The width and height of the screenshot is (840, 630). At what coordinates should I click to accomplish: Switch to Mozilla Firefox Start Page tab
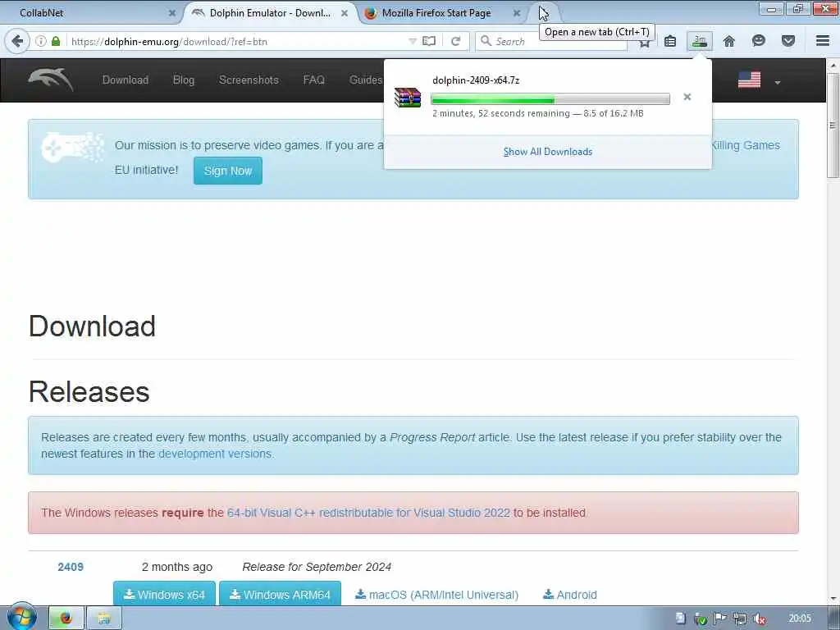441,13
